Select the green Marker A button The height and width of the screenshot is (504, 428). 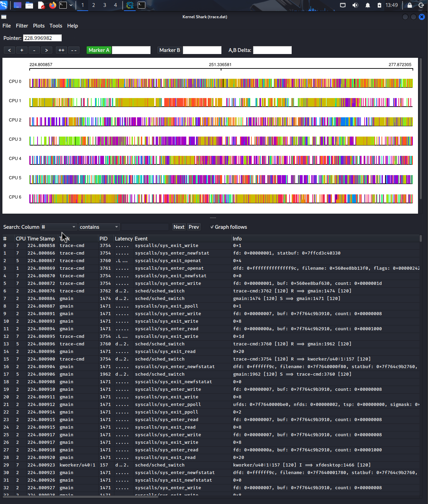tap(99, 50)
